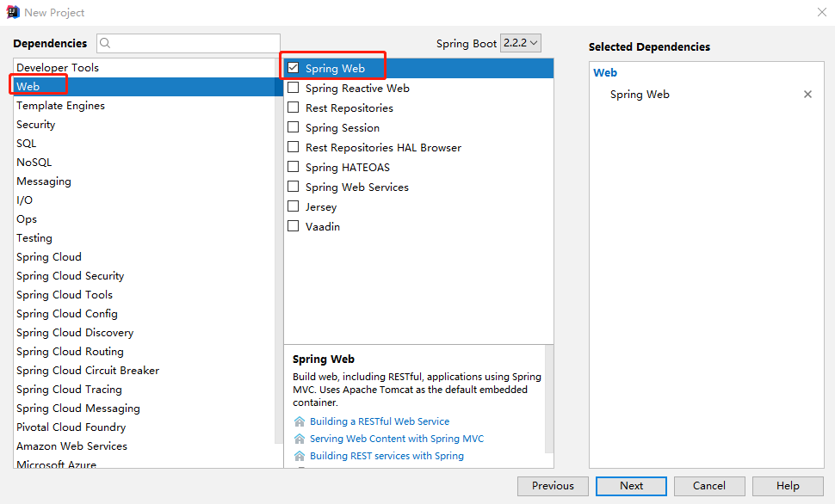Viewport: 835px width, 504px height.
Task: Click the Previous button
Action: pyautogui.click(x=553, y=486)
